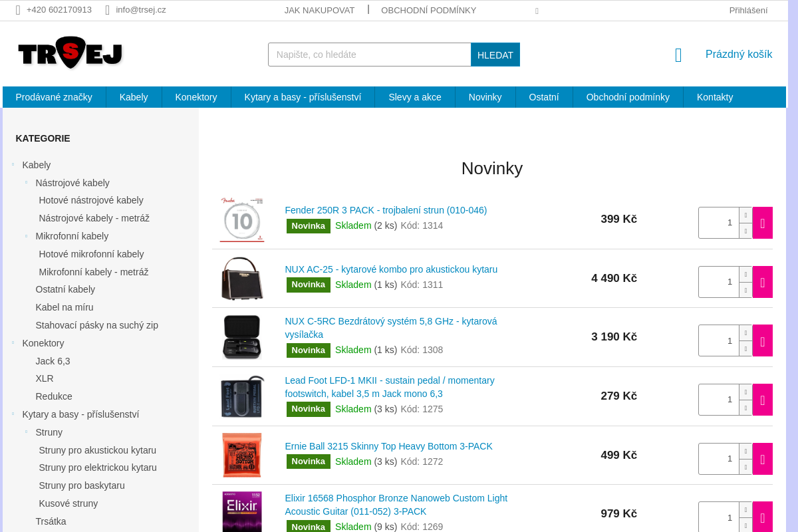
Task: Select Nástrojové kabely - metráž category
Action: click(94, 218)
